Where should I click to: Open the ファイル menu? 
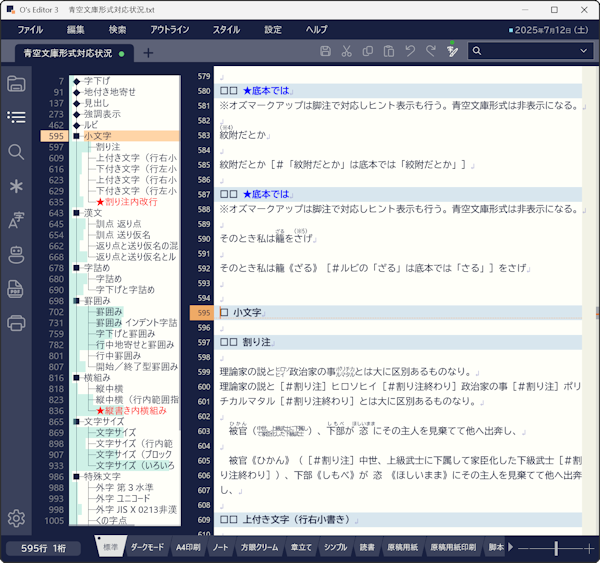click(x=30, y=30)
